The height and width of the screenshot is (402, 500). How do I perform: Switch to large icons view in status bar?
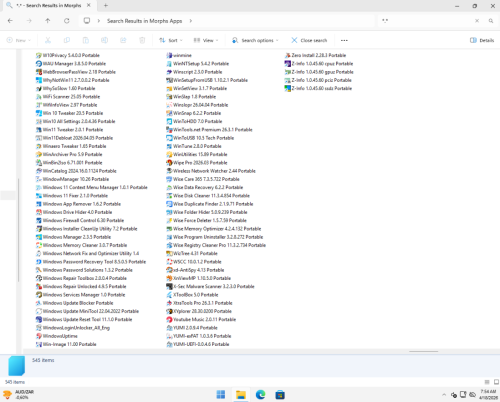496,382
